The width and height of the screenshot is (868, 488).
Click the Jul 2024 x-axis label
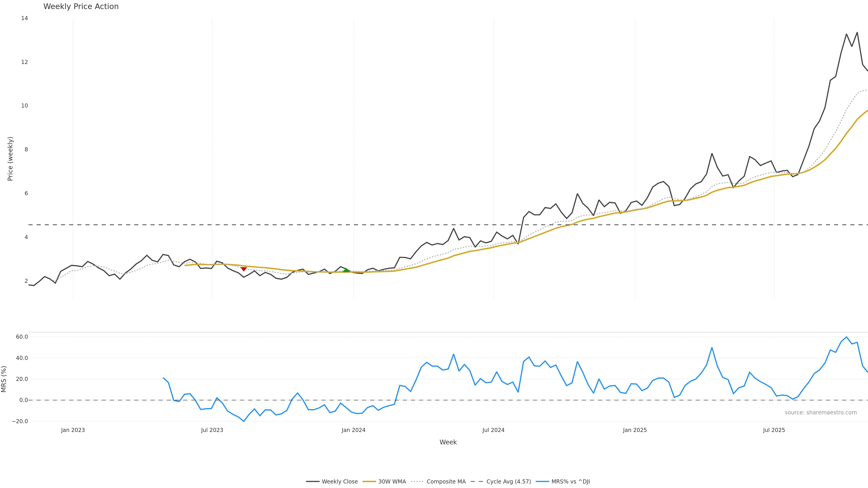point(493,430)
